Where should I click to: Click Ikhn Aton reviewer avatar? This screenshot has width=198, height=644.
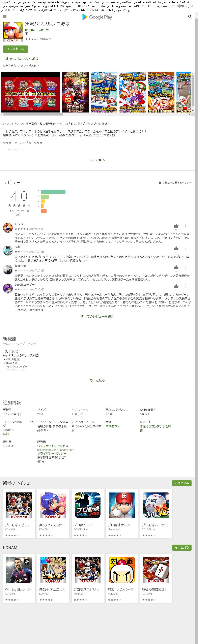tap(8, 269)
